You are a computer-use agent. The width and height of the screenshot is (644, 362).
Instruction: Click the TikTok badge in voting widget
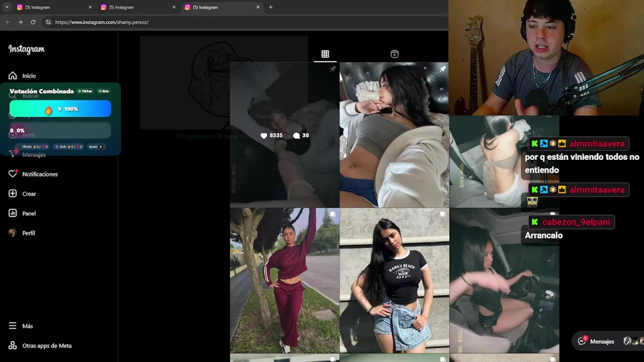click(x=85, y=91)
